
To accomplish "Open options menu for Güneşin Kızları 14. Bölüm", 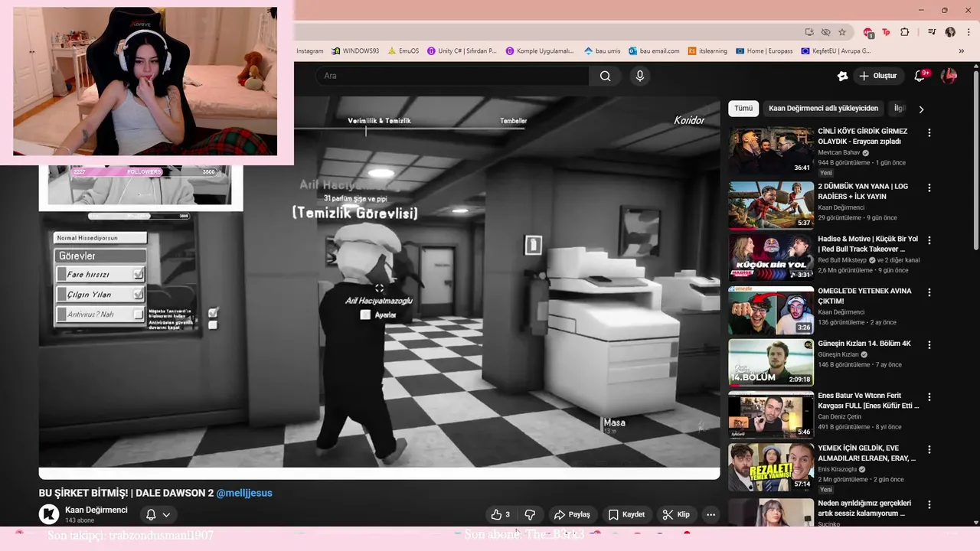I will (x=929, y=345).
